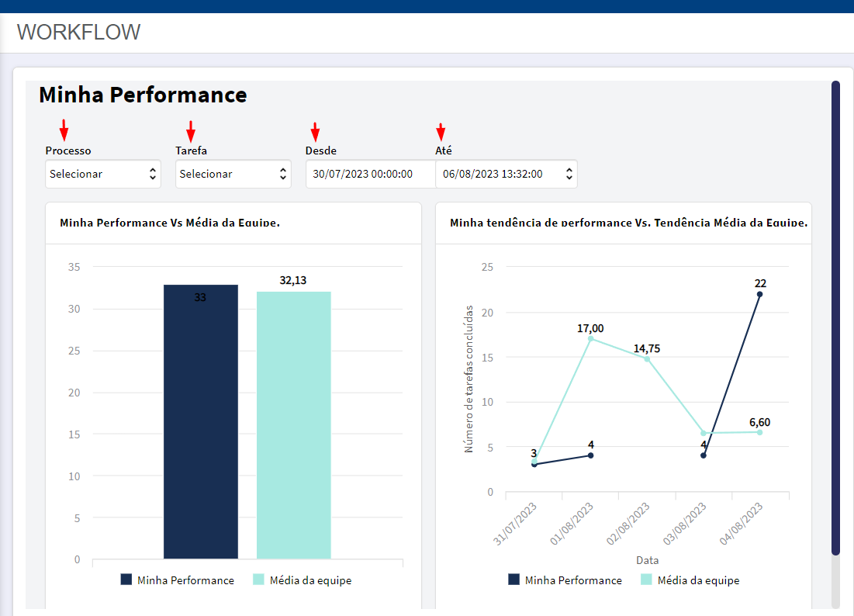Click the Minha Performance heading

coord(143,95)
